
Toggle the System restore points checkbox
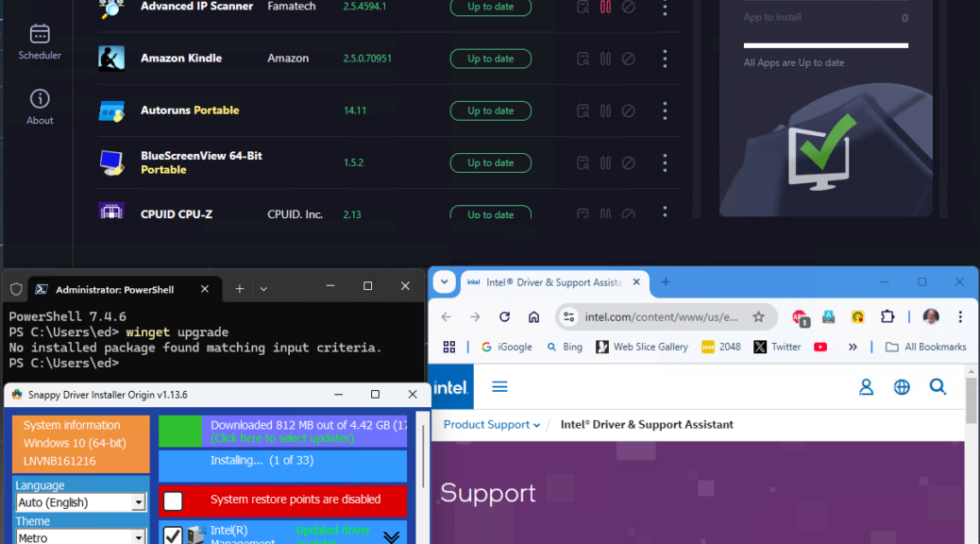coord(173,501)
